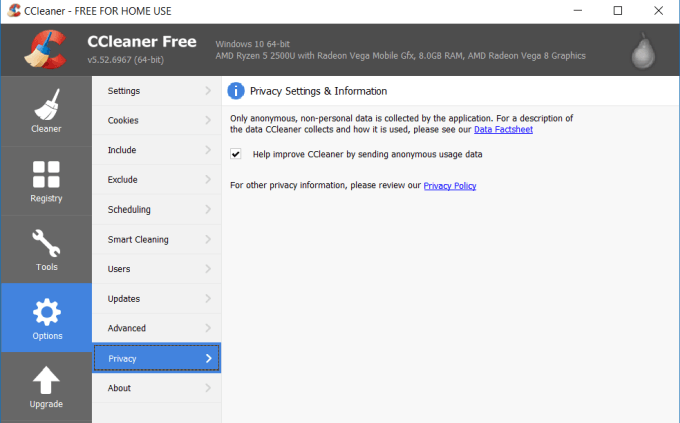
Task: Click the blue info icon beside Privacy Settings
Action: click(236, 91)
